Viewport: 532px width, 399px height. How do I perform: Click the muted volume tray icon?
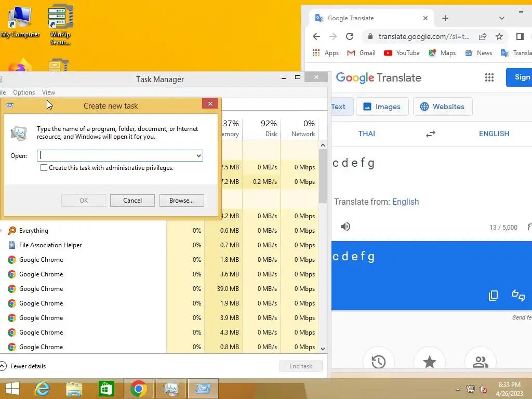point(483,389)
